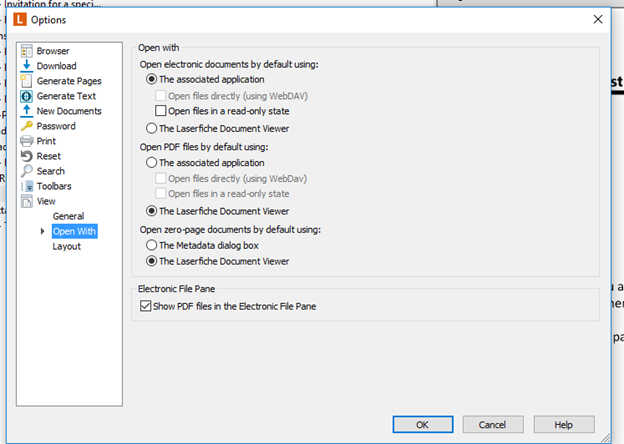Screen dimensions: 624x444
Task: Click the Browser icon in the sidebar
Action: 26,51
